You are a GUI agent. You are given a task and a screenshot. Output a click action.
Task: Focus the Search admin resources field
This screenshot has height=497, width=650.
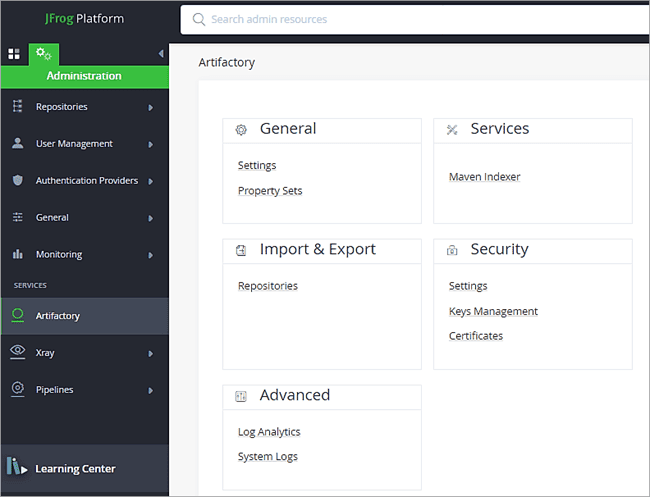[415, 19]
